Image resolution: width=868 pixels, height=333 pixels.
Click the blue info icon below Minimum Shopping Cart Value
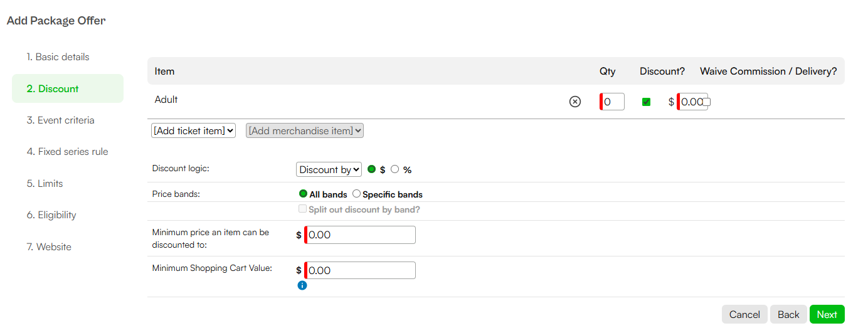coord(302,285)
